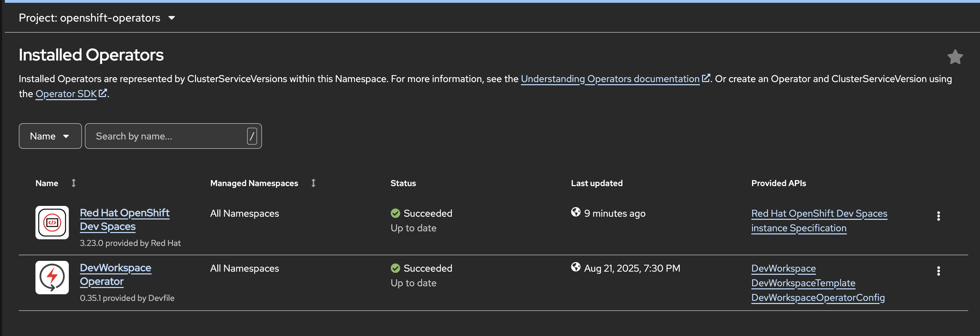
Task: Click the Search by name input field
Action: pyautogui.click(x=168, y=136)
